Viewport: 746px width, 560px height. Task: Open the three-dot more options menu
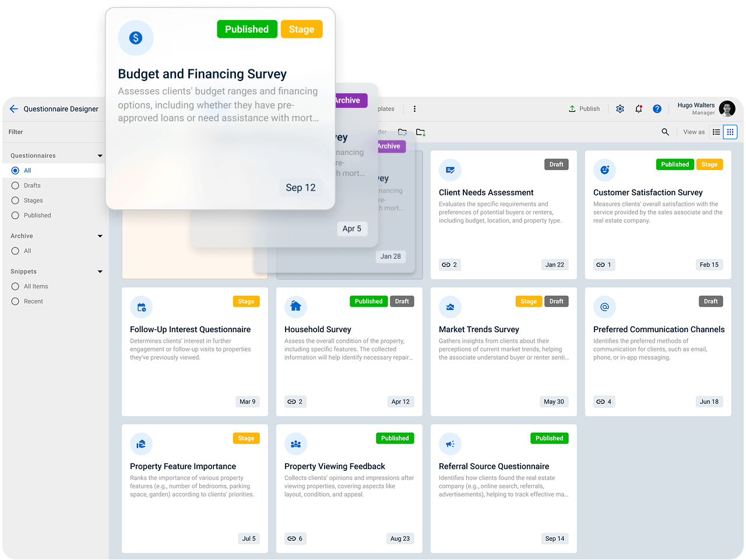coord(414,109)
